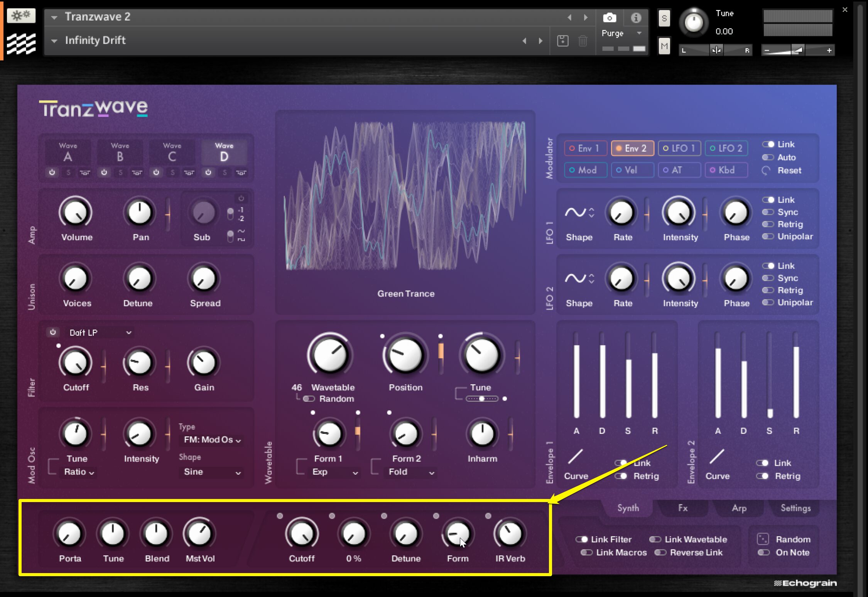Click the save preset icon

pos(563,41)
